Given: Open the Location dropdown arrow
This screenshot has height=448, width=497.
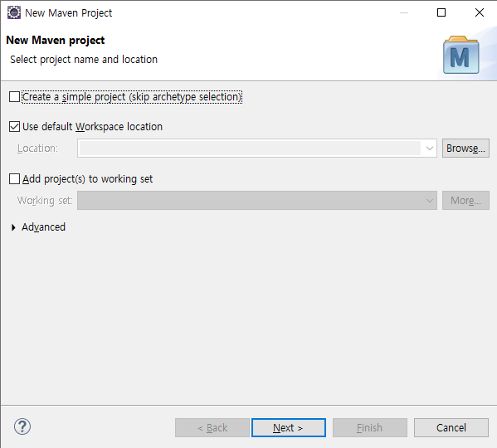Looking at the screenshot, I should pyautogui.click(x=430, y=149).
